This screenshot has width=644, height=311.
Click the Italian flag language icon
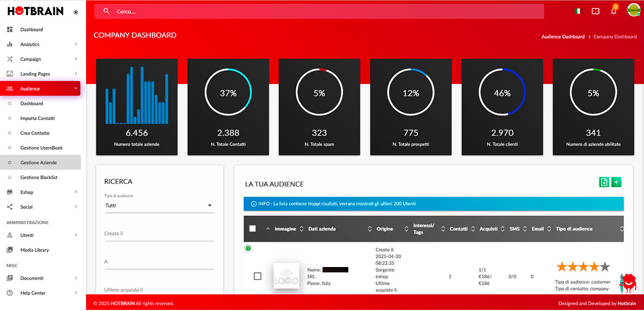tap(578, 11)
